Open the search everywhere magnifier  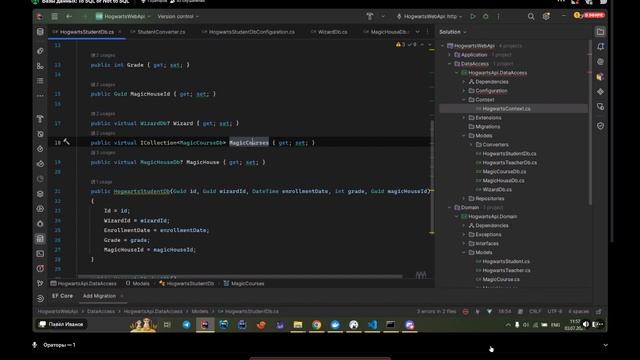531,16
